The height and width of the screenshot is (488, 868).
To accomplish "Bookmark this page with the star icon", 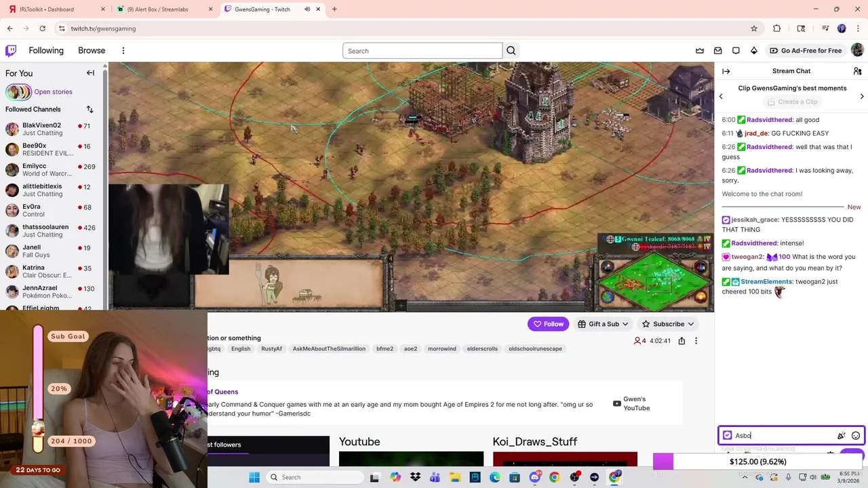I will pos(754,28).
